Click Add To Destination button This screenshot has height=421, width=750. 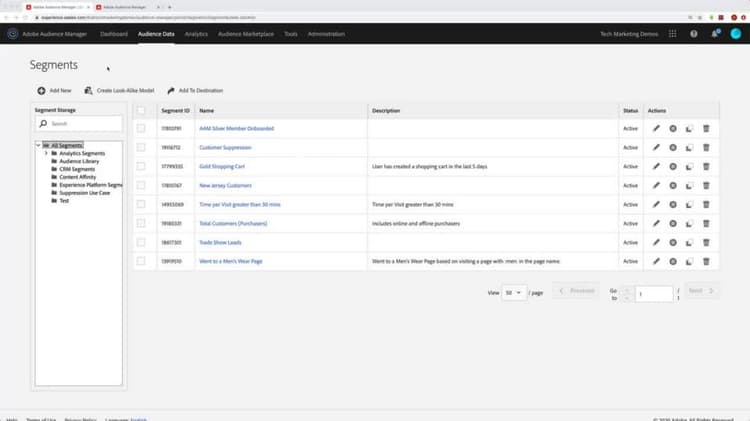point(195,90)
